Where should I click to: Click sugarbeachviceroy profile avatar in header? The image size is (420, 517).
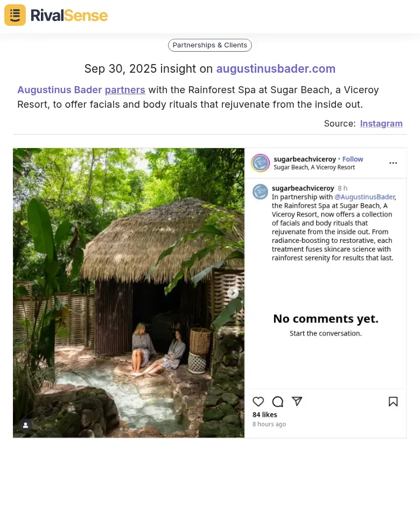(261, 163)
